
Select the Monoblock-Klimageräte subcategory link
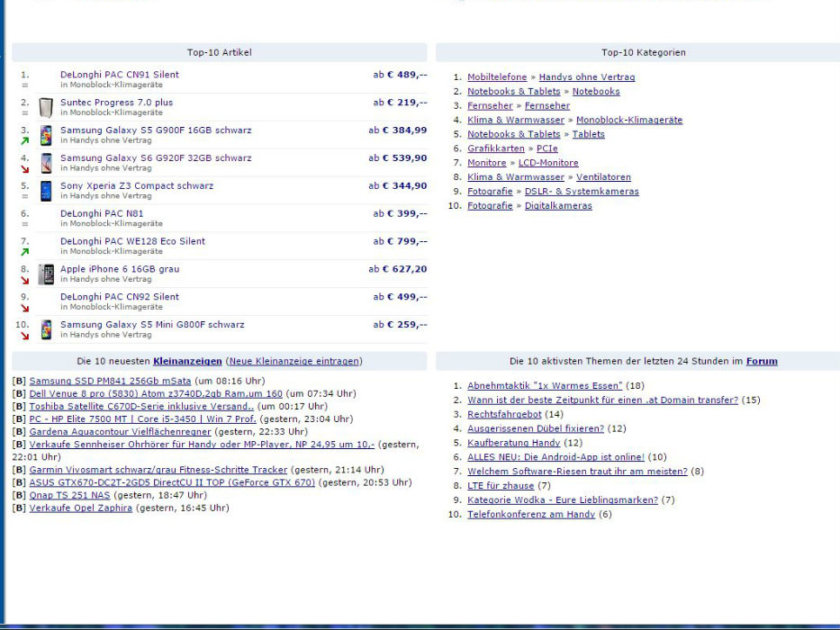(628, 120)
